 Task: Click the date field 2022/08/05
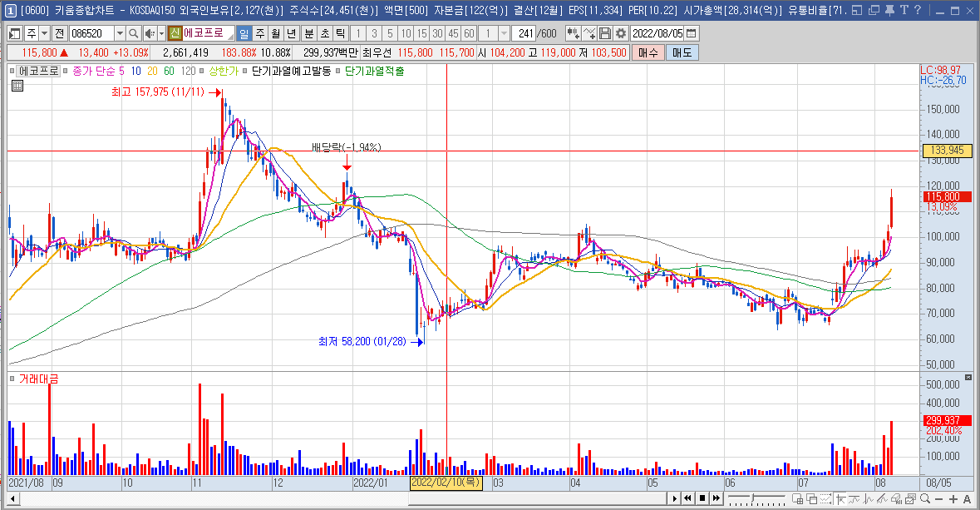657,34
